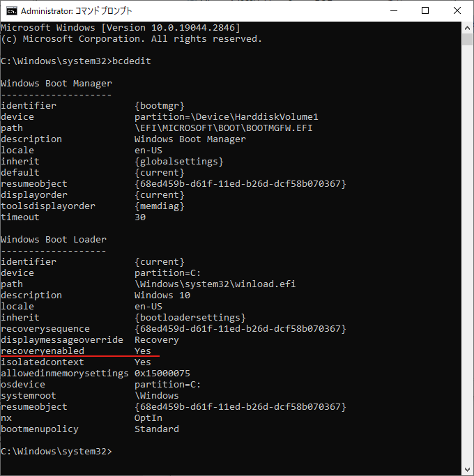
Task: Click the vertical scrollbar thumb
Action: (x=467, y=40)
